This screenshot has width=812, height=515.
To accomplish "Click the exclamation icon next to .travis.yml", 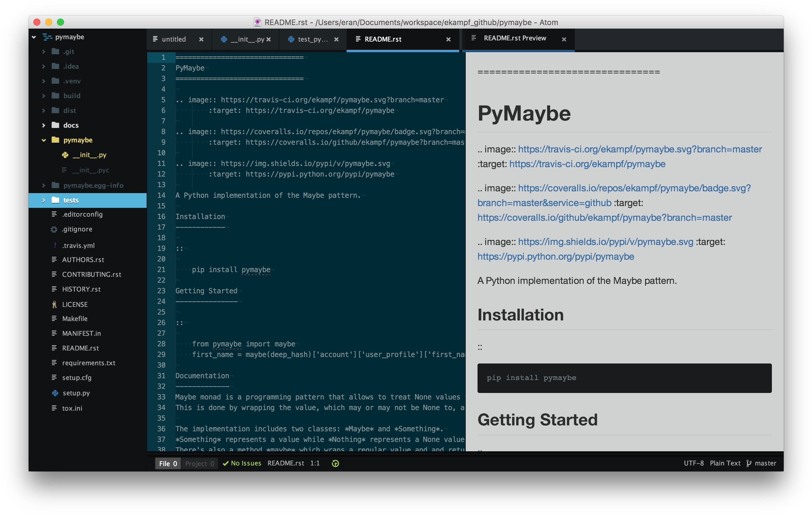I will [55, 245].
